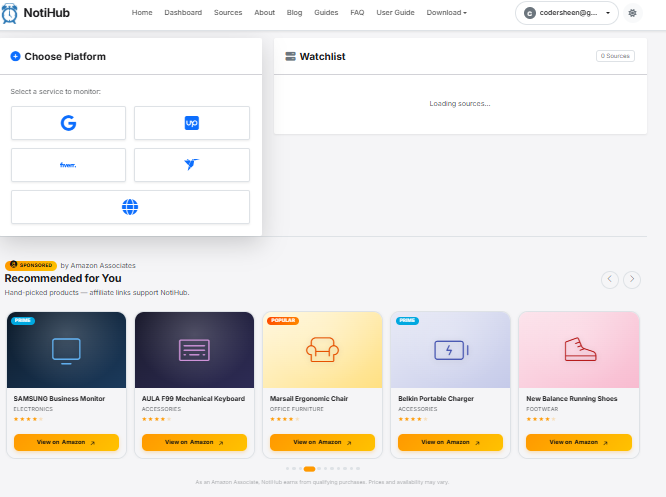Screen dimensions: 666x497
Task: Choose the Freelancer bird platform icon
Action: click(192, 165)
